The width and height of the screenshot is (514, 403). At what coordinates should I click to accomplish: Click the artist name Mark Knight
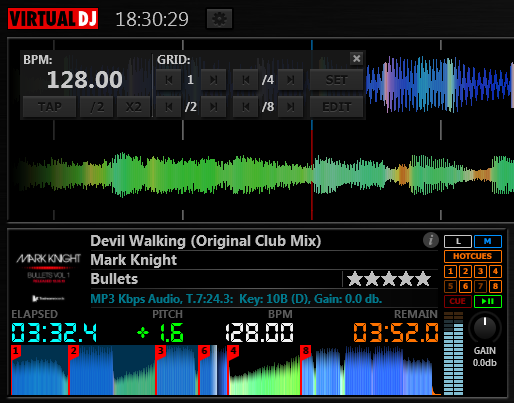[134, 260]
